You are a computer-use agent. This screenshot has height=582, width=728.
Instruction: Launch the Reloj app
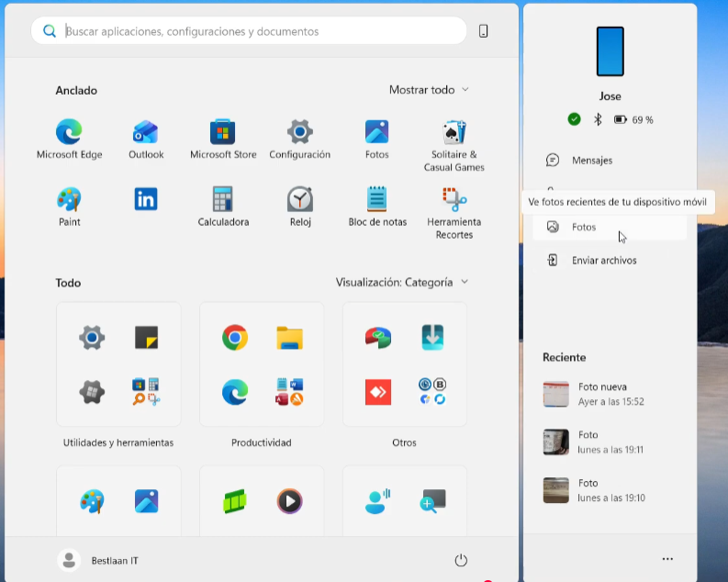pos(300,206)
